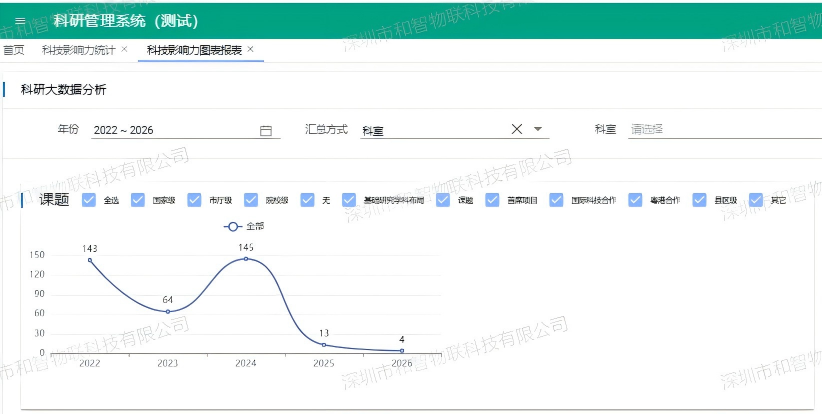Click the 2024 data point labeled 145
This screenshot has width=822, height=414.
pos(246,258)
